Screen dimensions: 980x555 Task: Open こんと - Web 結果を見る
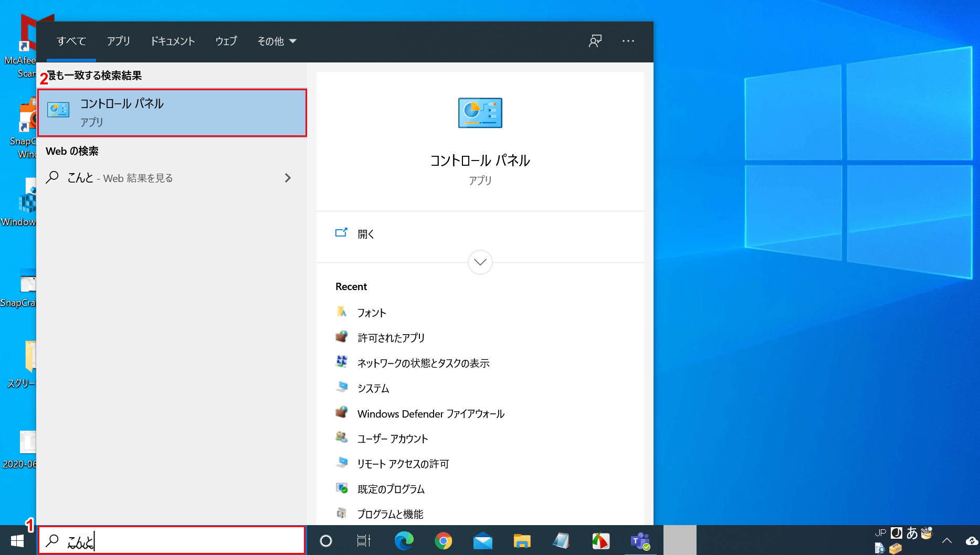pos(172,178)
